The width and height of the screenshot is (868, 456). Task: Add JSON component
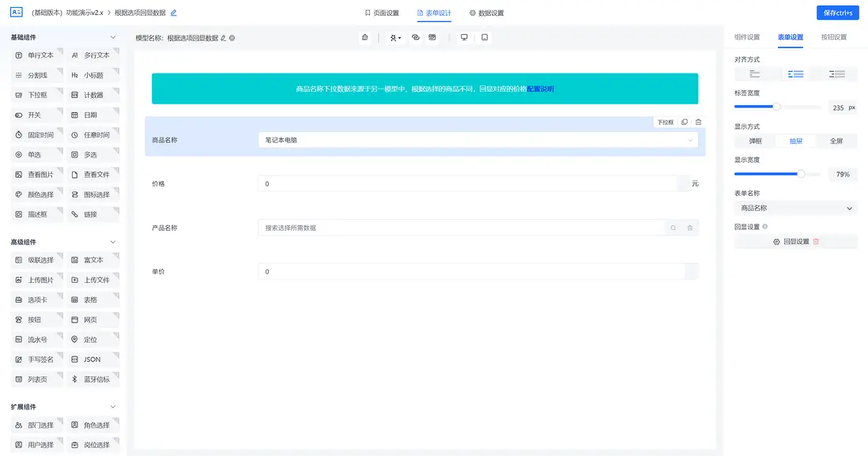(x=93, y=360)
